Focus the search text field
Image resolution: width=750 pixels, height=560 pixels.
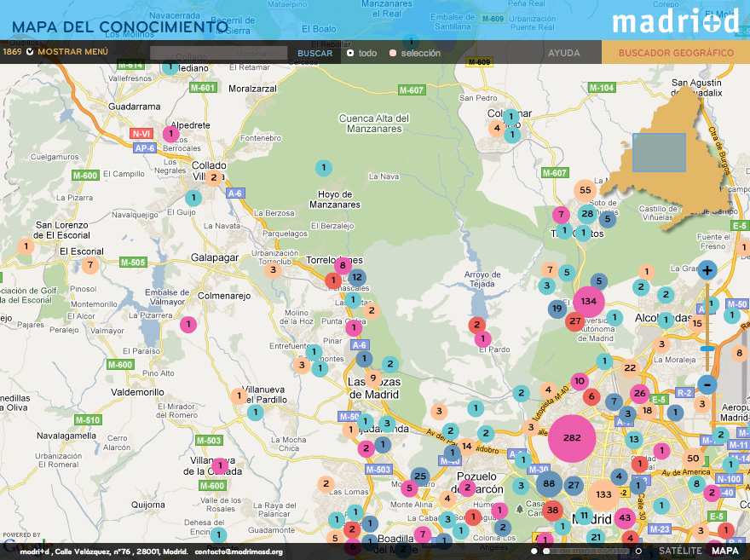point(218,53)
